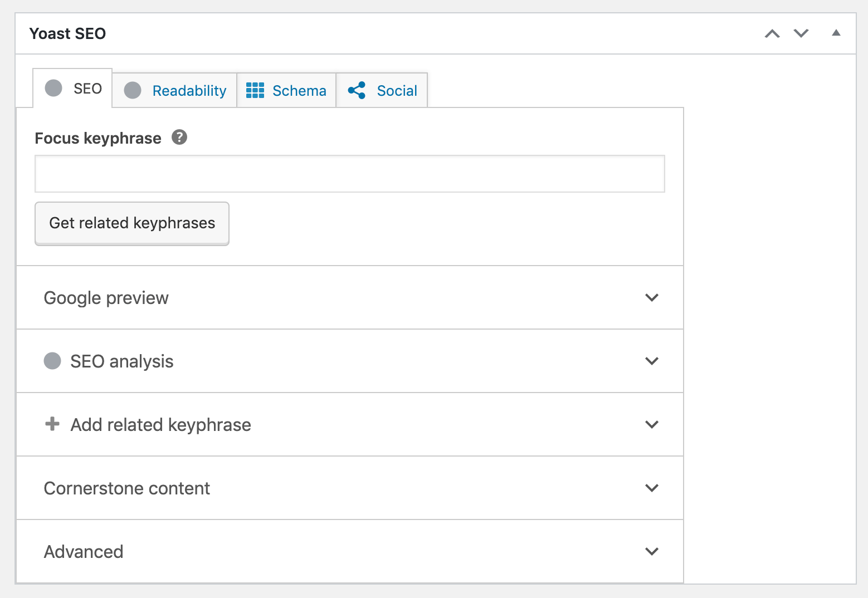This screenshot has height=598, width=868.
Task: Expand Add related keyphrase section
Action: (x=350, y=425)
